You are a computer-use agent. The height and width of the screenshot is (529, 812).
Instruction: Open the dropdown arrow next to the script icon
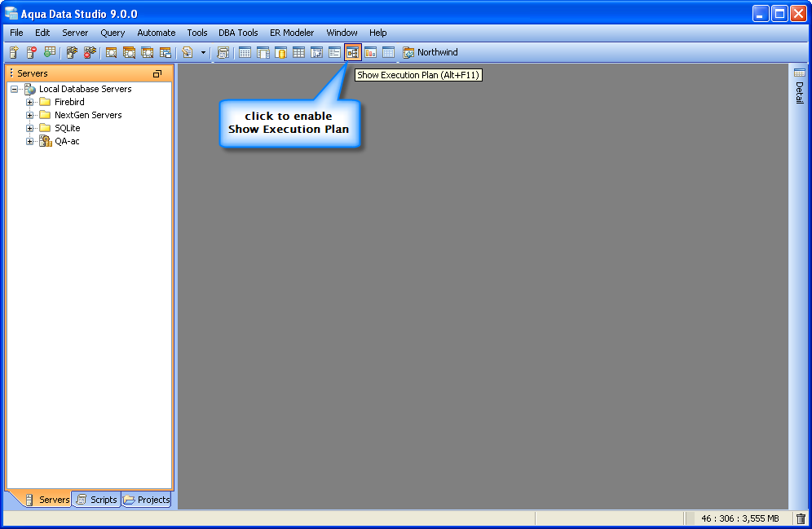pos(203,52)
